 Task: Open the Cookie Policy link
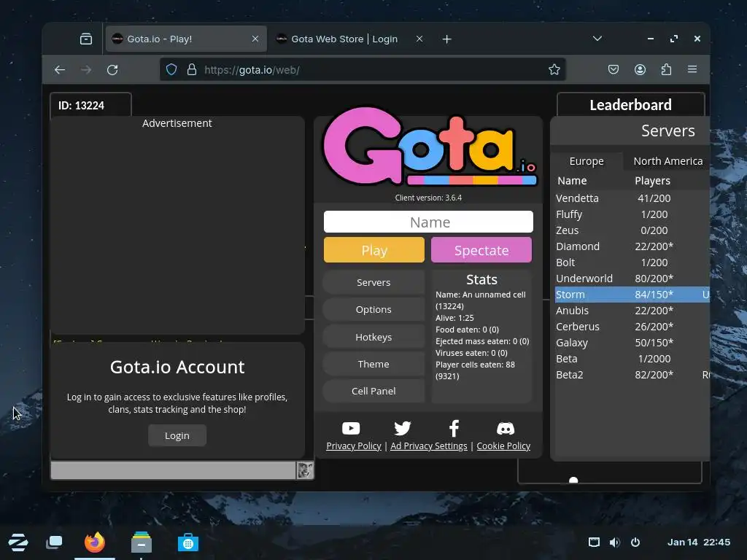pos(503,446)
